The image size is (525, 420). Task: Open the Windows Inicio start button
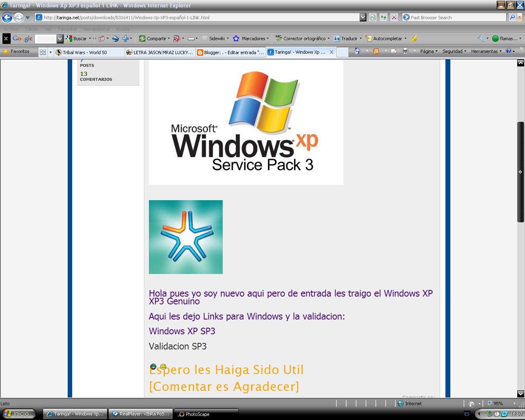point(18,414)
